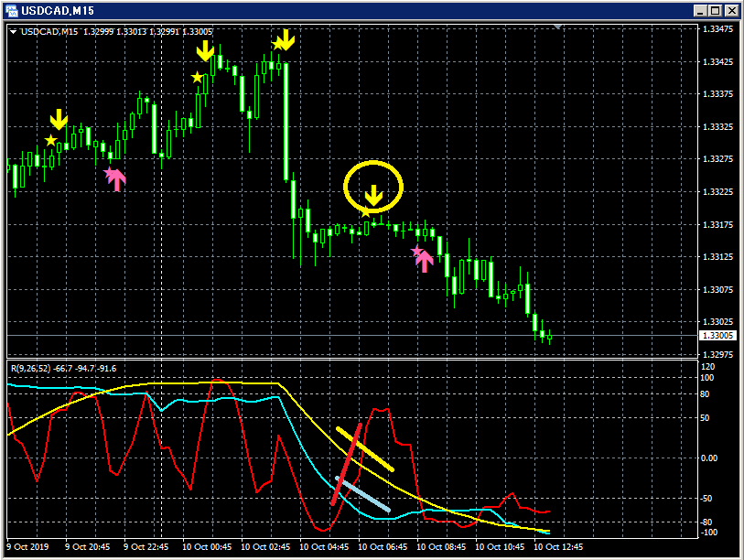The width and height of the screenshot is (744, 560).
Task: Click the pink buy arrow near 9 Oct 22:45
Action: [x=117, y=180]
